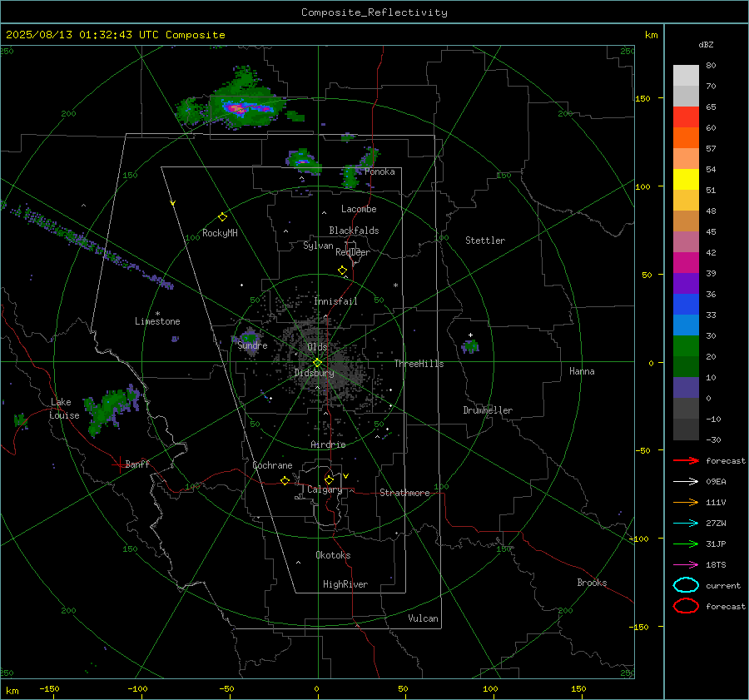The width and height of the screenshot is (749, 700).
Task: Click the yellow diamond marker below RedDeer
Action: [342, 271]
